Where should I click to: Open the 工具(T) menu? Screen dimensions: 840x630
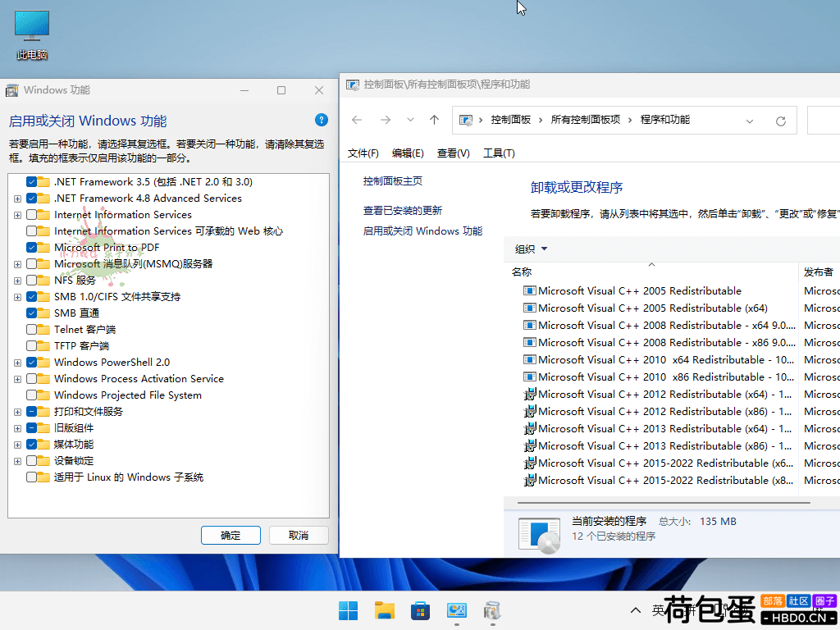click(499, 153)
